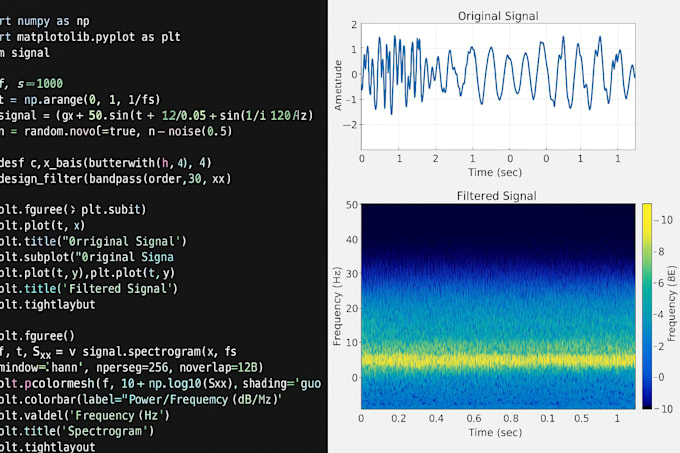Image resolution: width=680 pixels, height=453 pixels.
Task: Click the 'plt.plot(t,y),plt.plot(t,y)' line
Action: point(87,273)
